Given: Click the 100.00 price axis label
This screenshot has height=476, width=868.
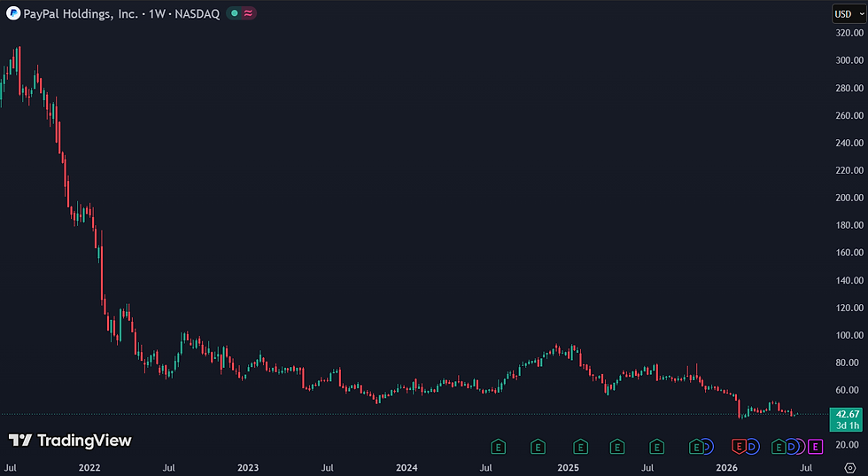Looking at the screenshot, I should (x=849, y=335).
